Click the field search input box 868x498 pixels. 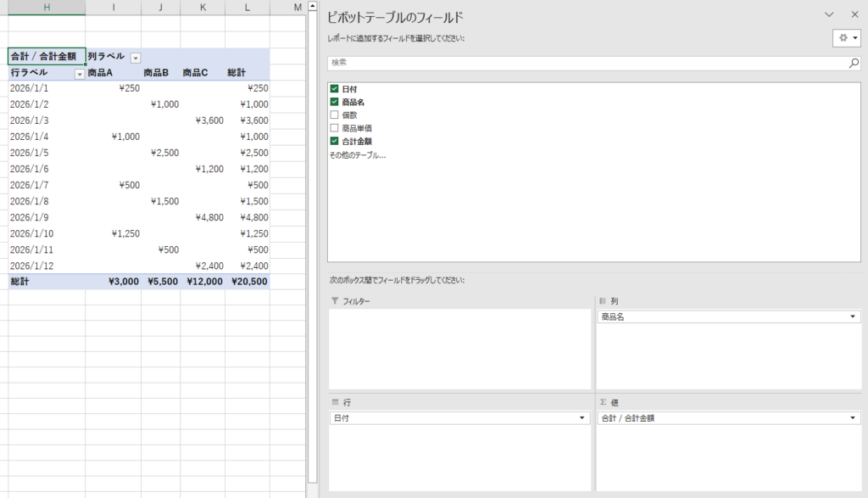tap(585, 63)
